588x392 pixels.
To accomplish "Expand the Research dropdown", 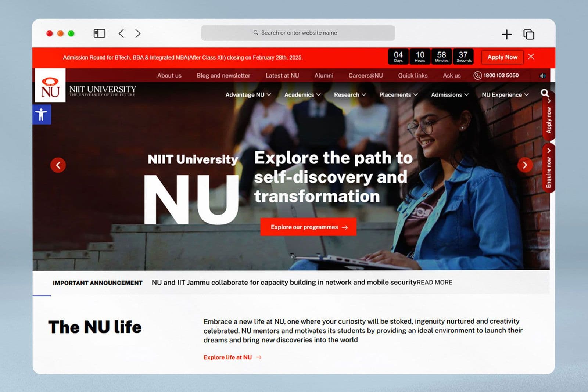I will pos(350,95).
